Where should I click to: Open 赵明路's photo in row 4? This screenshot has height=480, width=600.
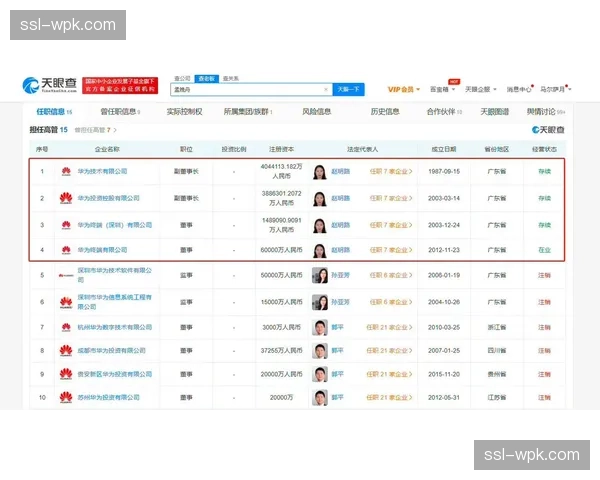(320, 250)
